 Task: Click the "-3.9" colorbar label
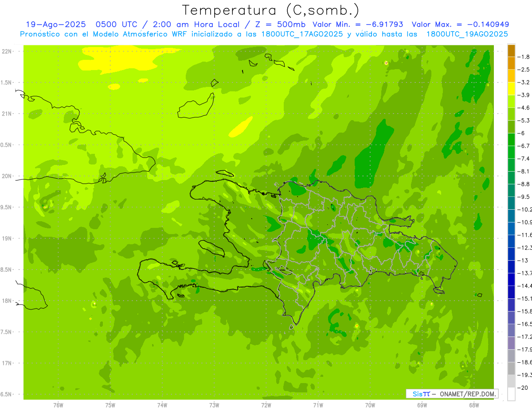[524, 95]
